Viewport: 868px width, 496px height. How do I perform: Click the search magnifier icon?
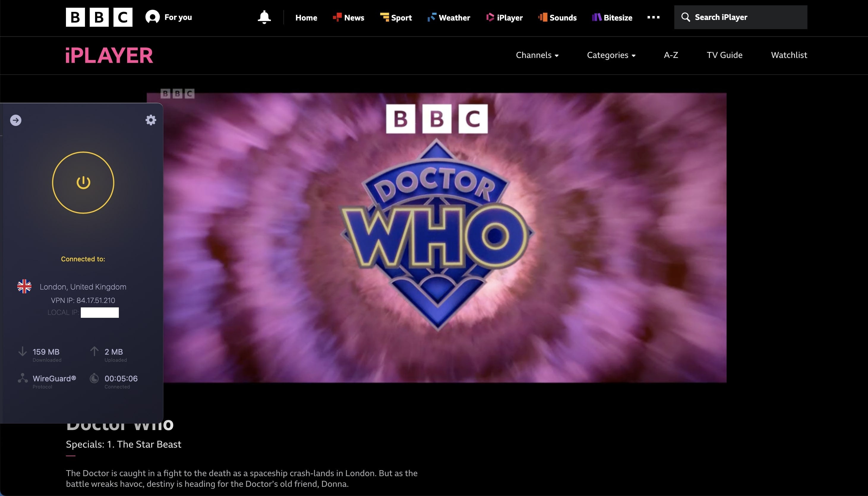tap(685, 17)
